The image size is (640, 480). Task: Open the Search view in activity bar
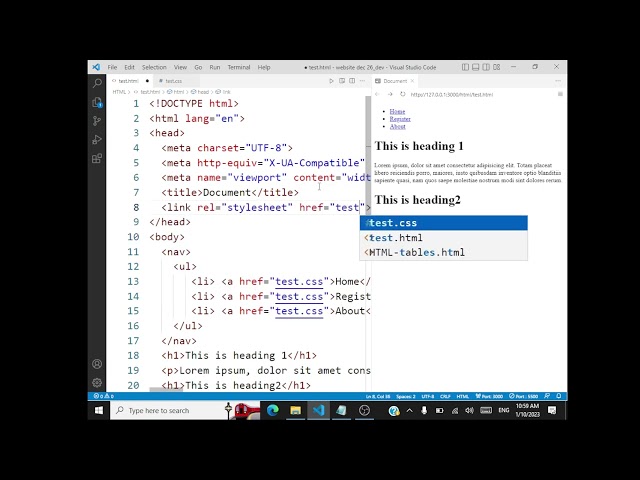point(97,83)
